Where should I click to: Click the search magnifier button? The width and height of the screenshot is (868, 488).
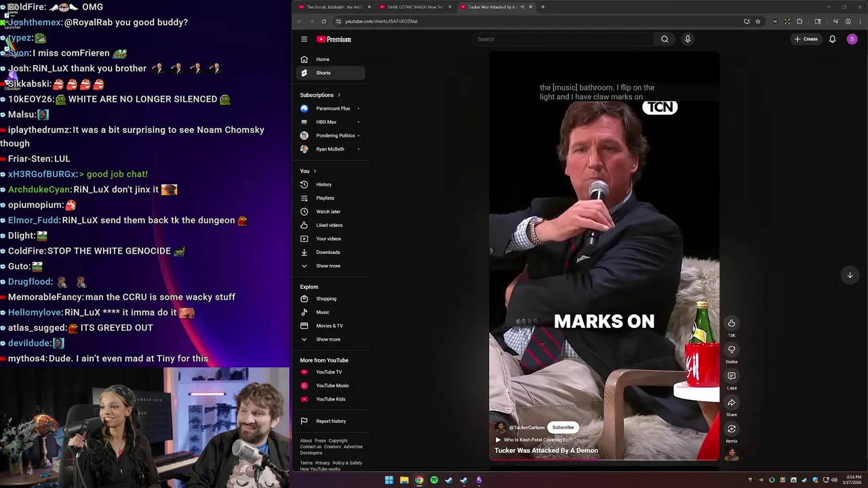665,39
